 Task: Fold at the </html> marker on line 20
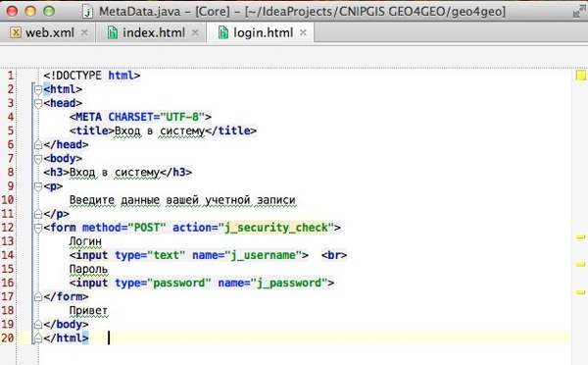tap(38, 338)
